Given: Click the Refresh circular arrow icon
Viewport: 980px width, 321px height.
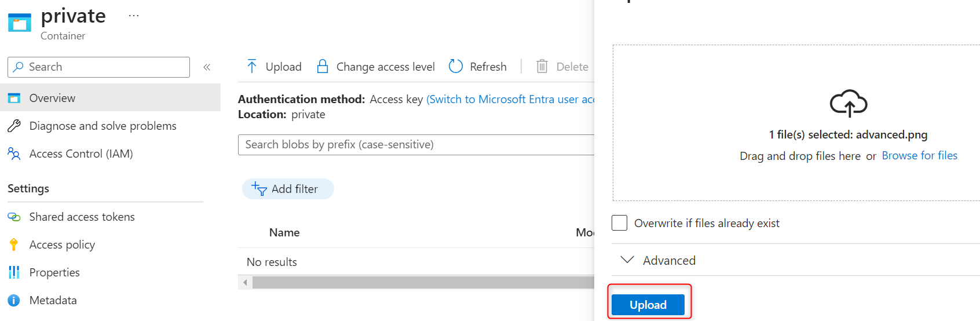Looking at the screenshot, I should click(456, 67).
